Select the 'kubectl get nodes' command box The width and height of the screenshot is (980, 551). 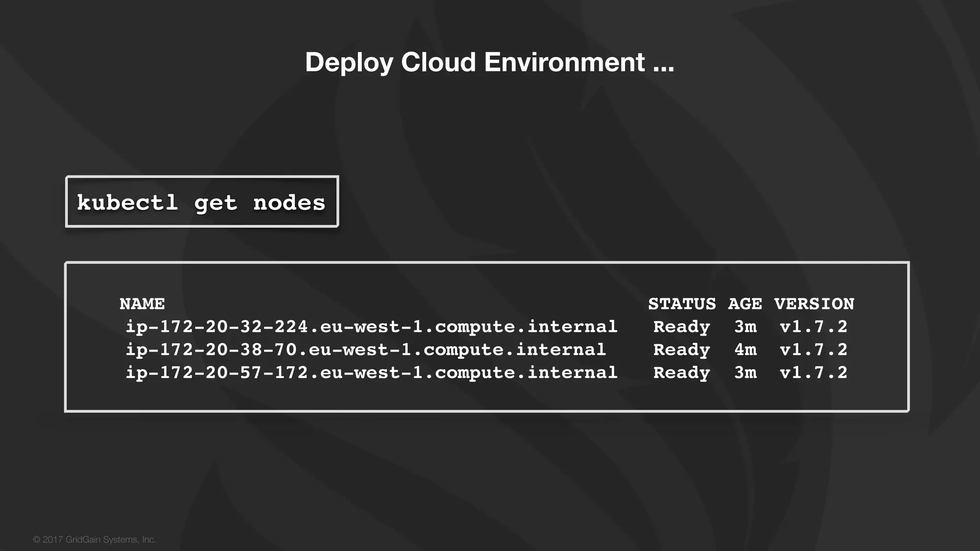202,201
